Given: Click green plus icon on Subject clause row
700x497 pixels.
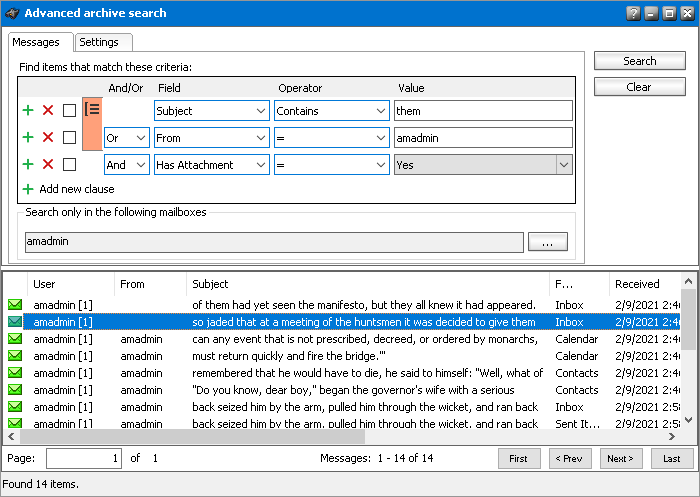Looking at the screenshot, I should pos(28,110).
